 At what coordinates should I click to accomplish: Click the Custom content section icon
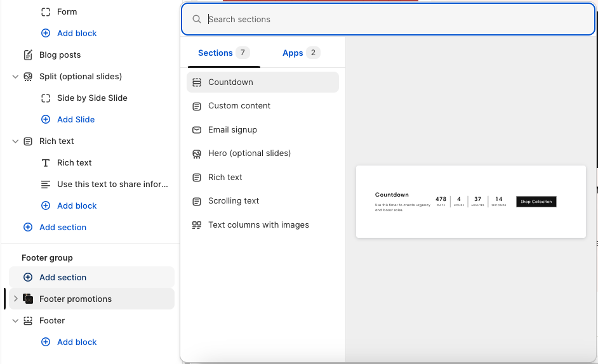(197, 106)
